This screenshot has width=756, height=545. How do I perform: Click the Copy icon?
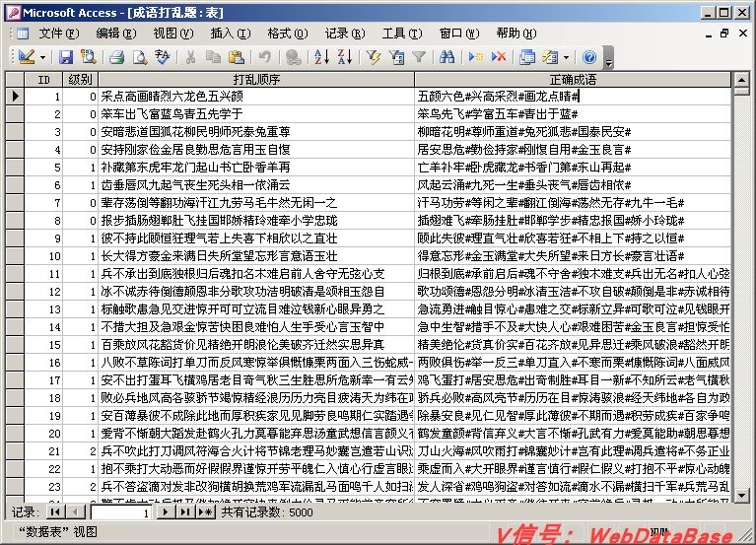point(213,57)
